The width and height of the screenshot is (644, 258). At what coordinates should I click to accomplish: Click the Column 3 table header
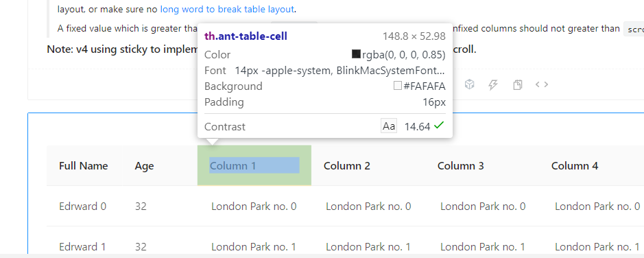[x=460, y=165]
